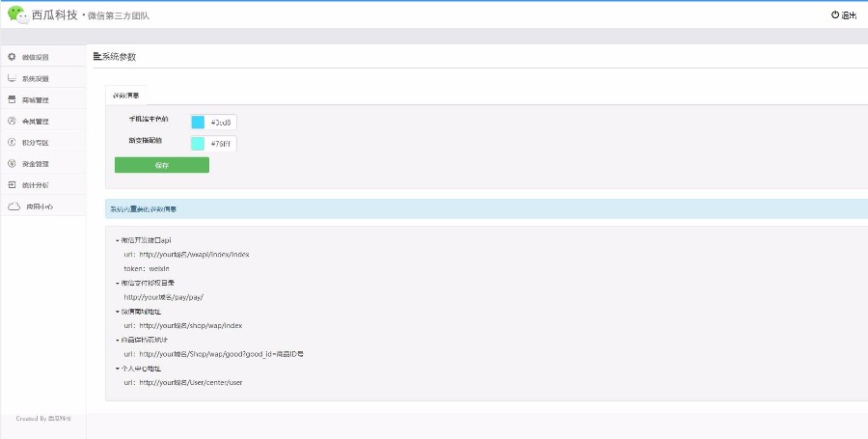Click the chart icon beside 统计分析
Viewport: 868px width, 439px height.
[12, 184]
